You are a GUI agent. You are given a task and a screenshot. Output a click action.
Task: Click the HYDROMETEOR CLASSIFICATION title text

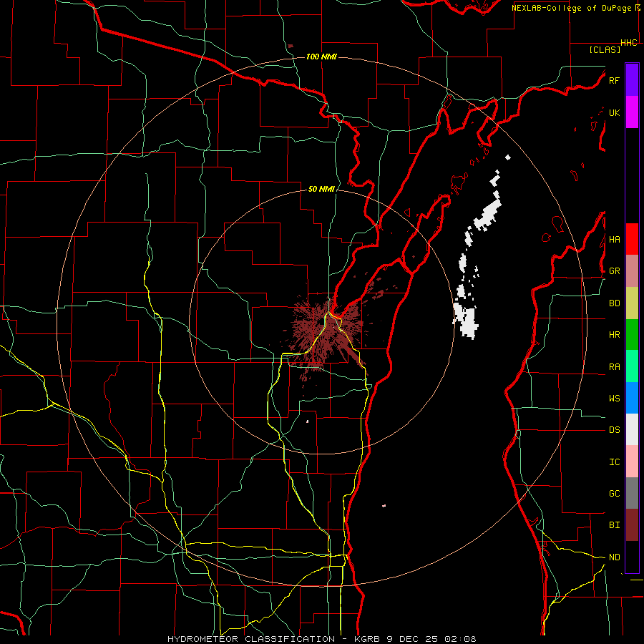pyautogui.click(x=251, y=639)
